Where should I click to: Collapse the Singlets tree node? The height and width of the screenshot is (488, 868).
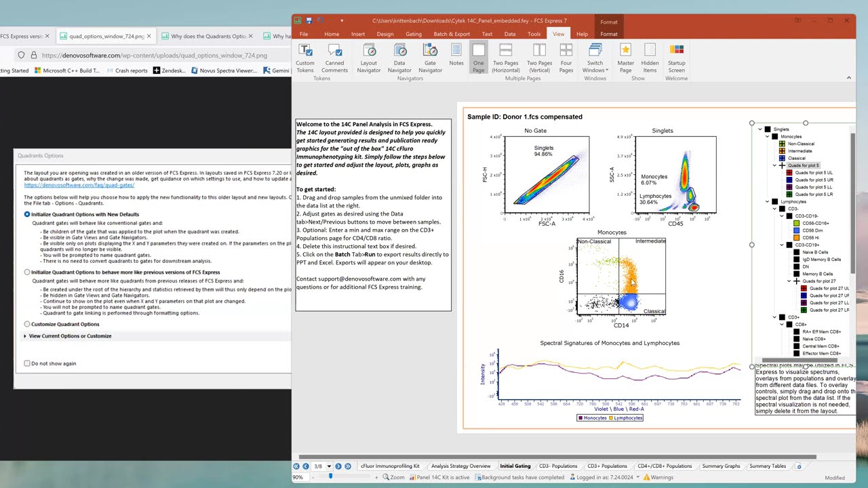[759, 129]
